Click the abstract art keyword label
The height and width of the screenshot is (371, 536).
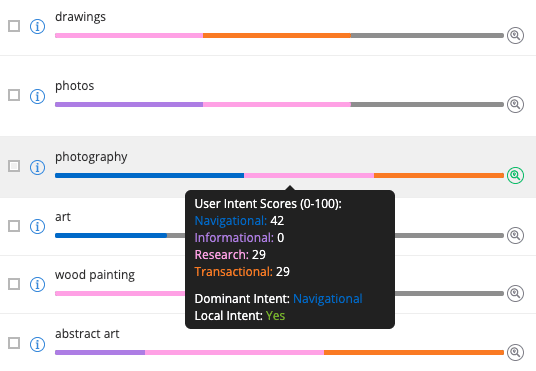coord(87,334)
